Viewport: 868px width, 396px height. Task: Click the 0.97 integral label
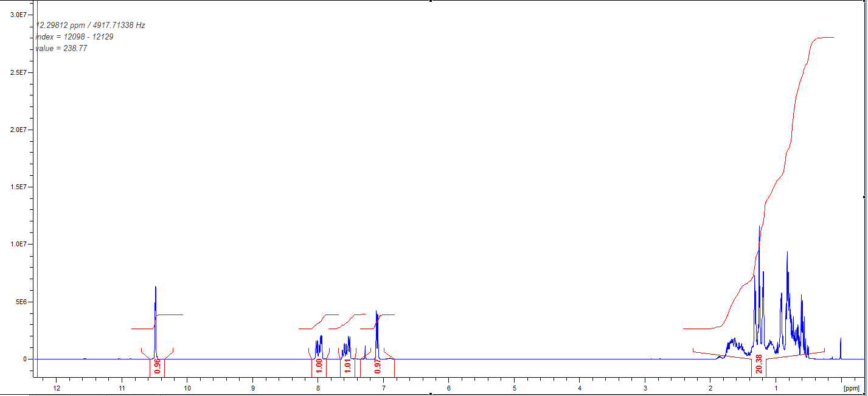377,366
